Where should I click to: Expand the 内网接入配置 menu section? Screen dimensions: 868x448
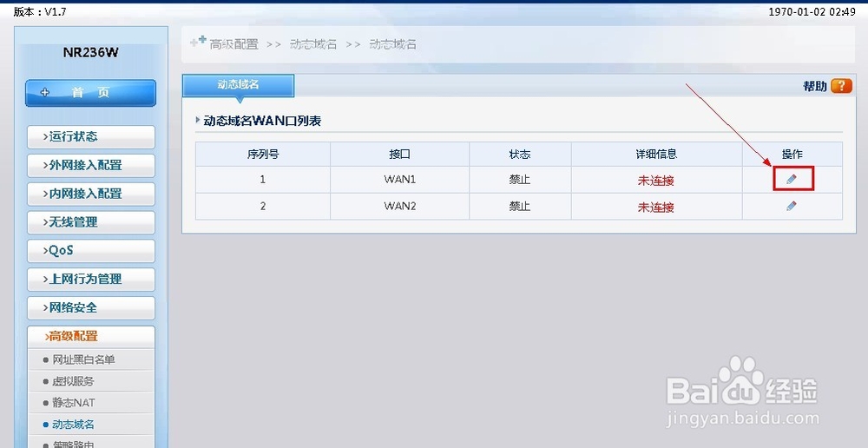(x=91, y=194)
